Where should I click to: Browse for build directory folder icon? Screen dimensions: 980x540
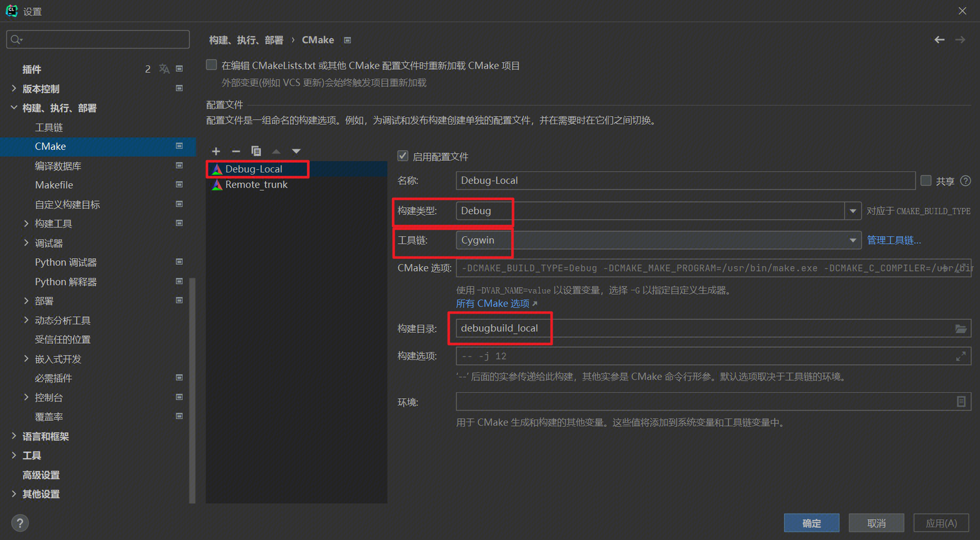pos(960,329)
